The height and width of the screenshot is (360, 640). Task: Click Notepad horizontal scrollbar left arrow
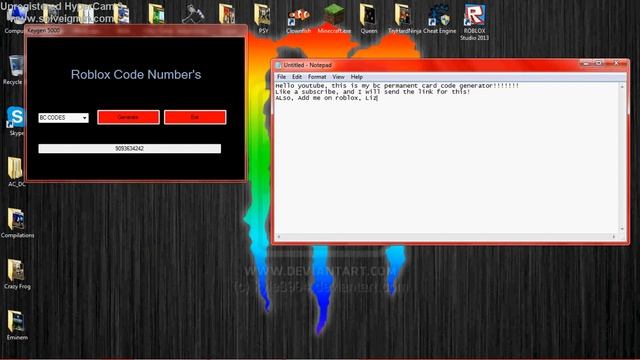(279, 237)
